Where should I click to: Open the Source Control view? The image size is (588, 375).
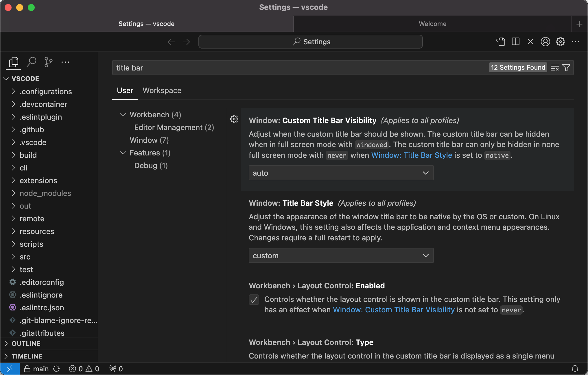click(x=48, y=62)
